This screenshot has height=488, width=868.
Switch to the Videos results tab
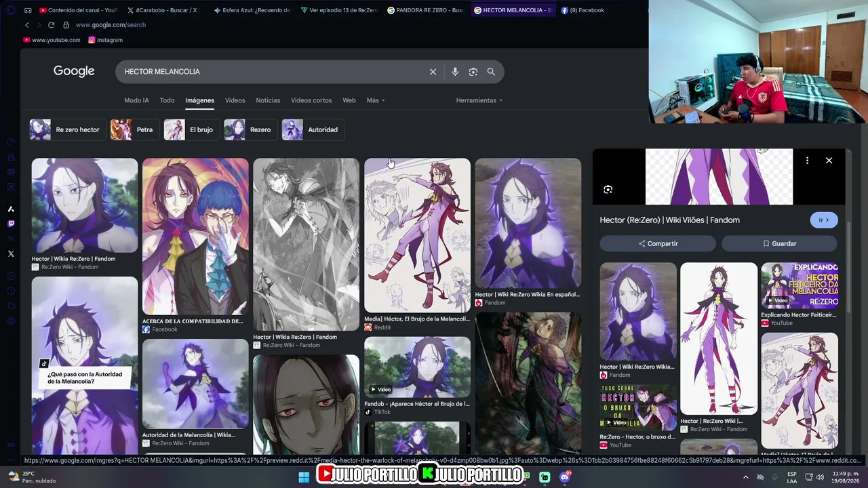click(235, 100)
